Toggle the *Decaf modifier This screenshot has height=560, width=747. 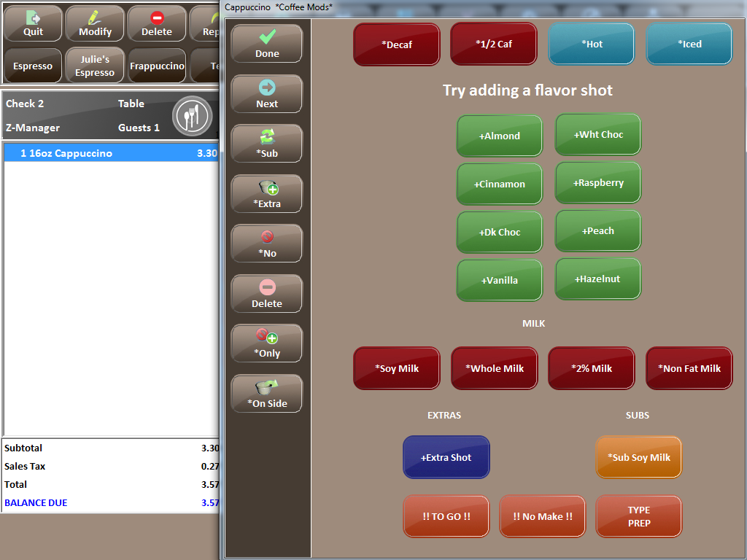(396, 44)
